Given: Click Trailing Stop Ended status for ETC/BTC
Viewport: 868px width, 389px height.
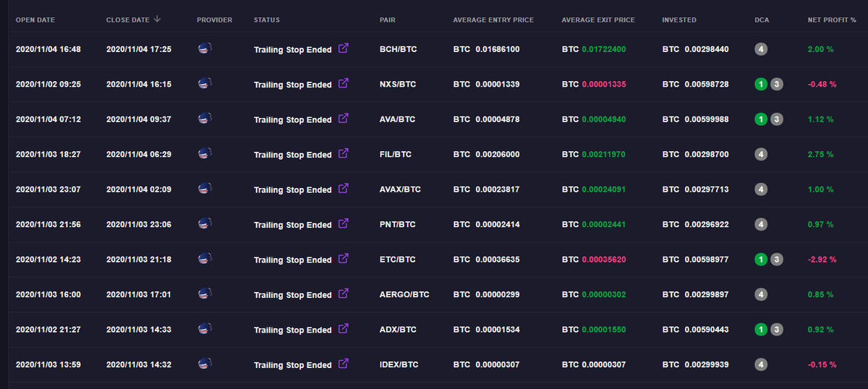Looking at the screenshot, I should click(293, 260).
